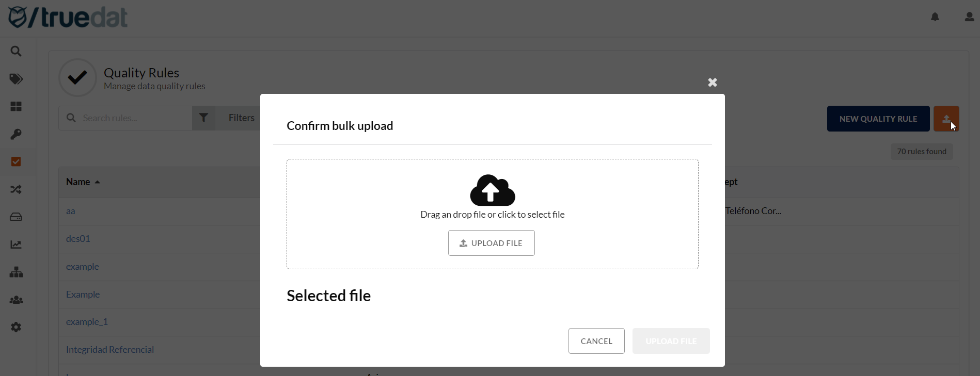Screen dimensions: 980x376
Task: Open the tags icon in the sidebar
Action: point(16,79)
